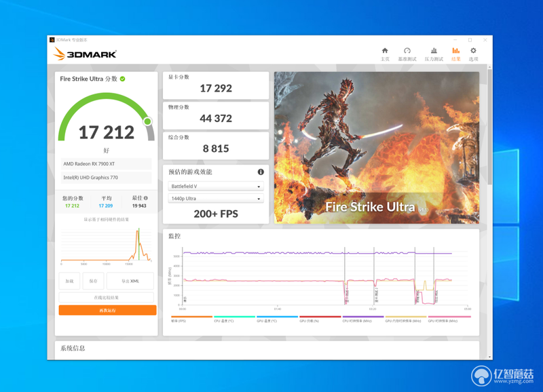Toggle the GPU 温度 blue legend

click(277, 319)
